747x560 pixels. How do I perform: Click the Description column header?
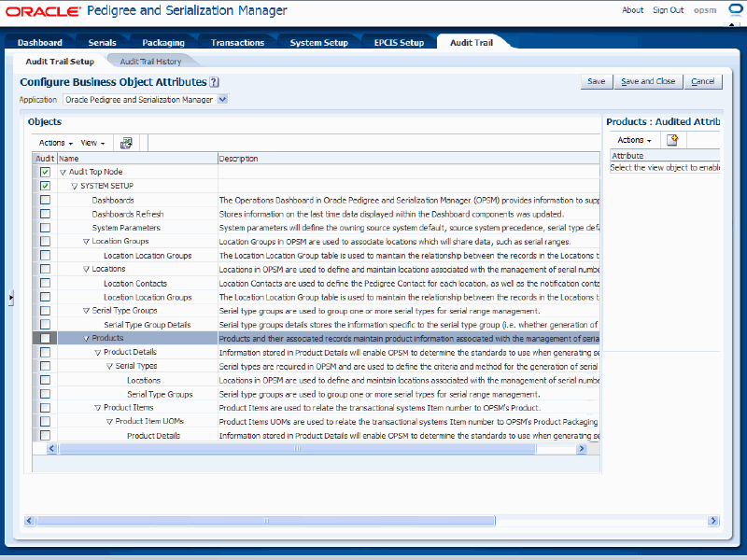point(409,159)
